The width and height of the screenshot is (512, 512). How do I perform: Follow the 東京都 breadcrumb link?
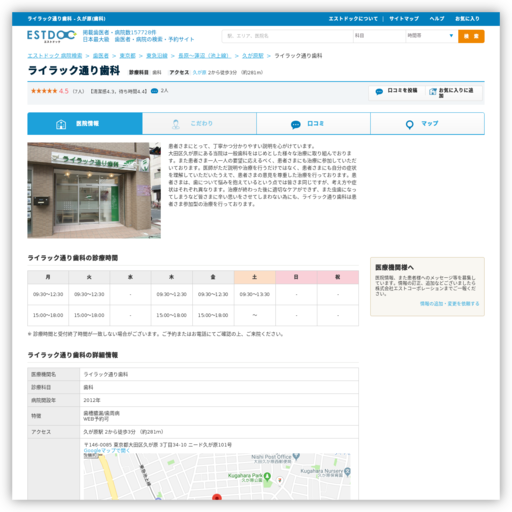tap(128, 56)
